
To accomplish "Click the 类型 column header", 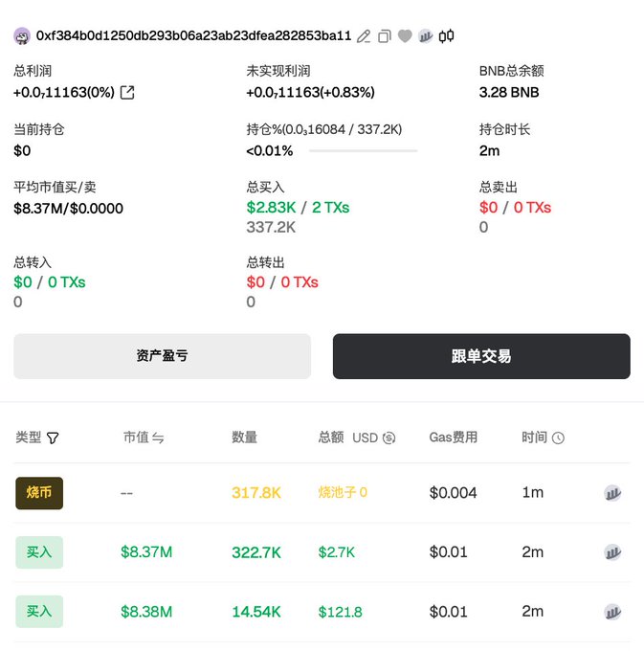I will point(28,438).
